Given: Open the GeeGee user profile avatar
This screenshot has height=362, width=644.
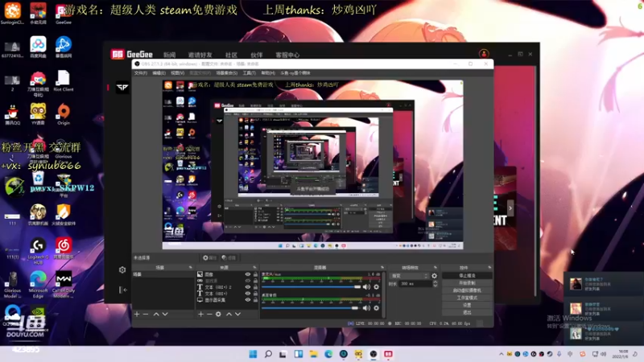Looking at the screenshot, I should (x=484, y=54).
